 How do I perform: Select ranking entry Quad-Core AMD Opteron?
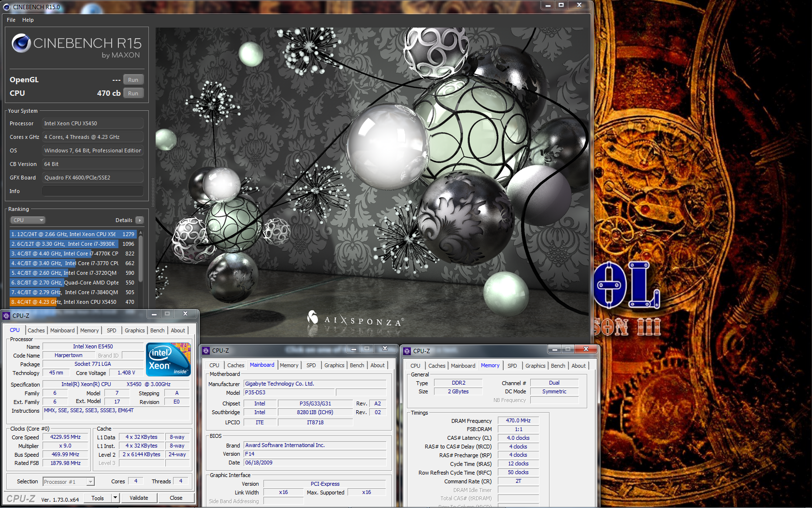coord(73,283)
